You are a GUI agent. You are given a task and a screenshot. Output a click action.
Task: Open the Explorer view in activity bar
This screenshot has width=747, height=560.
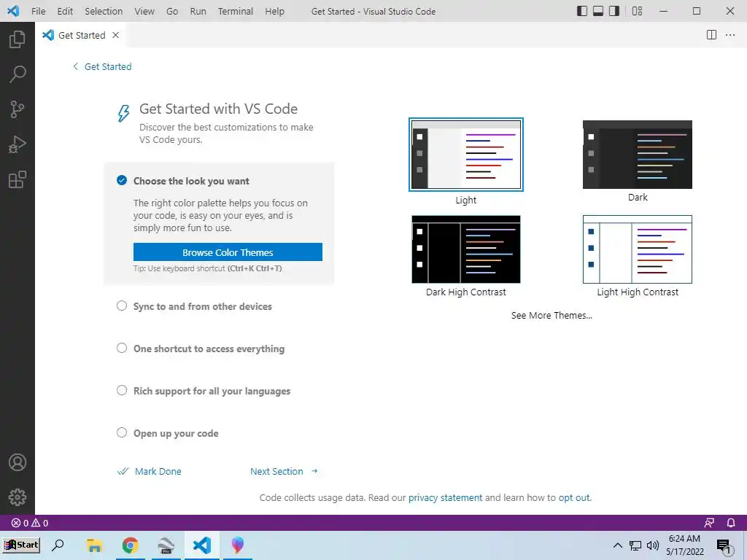tap(18, 39)
